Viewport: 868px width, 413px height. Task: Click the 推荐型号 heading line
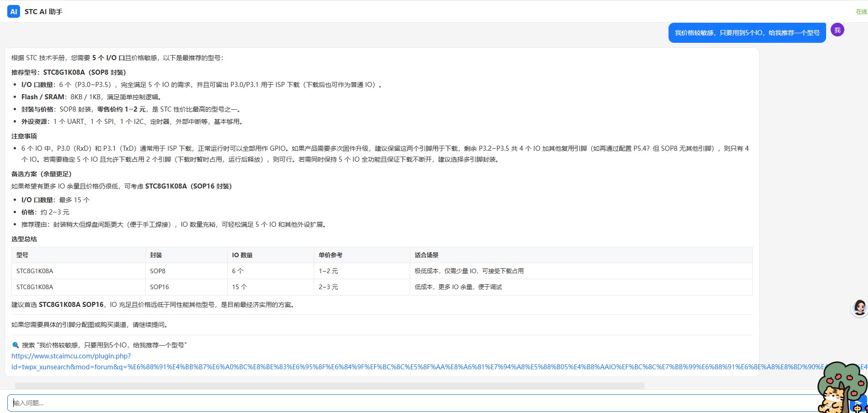click(x=69, y=72)
